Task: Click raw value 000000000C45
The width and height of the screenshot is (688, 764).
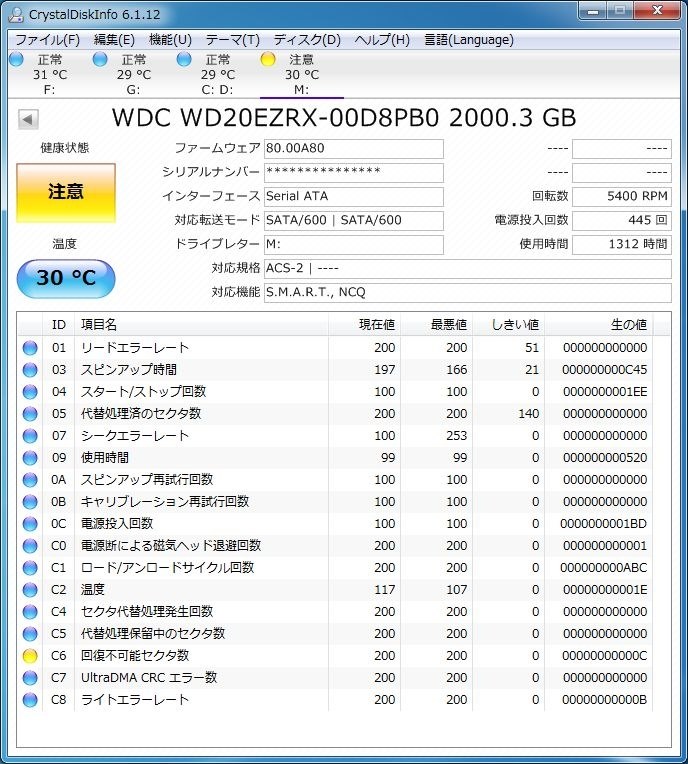Action: pyautogui.click(x=605, y=370)
